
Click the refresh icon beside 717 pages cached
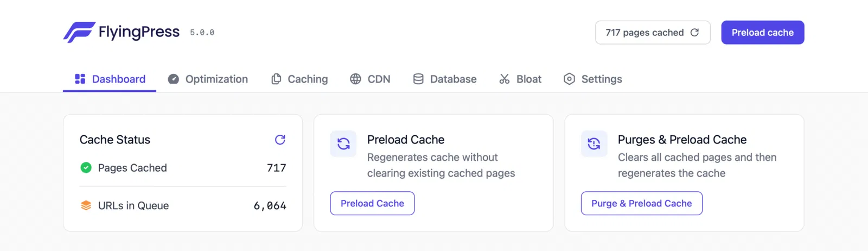694,33
